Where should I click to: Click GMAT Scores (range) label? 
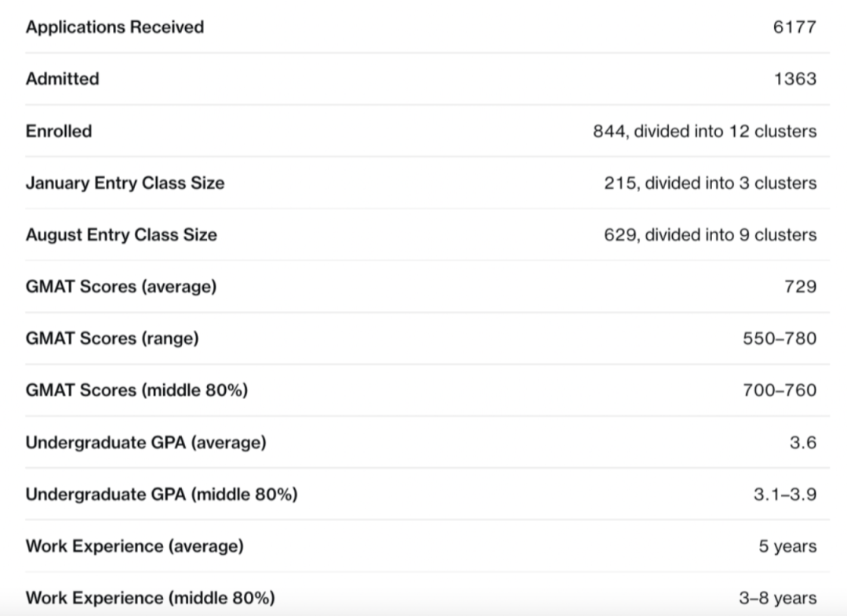112,338
